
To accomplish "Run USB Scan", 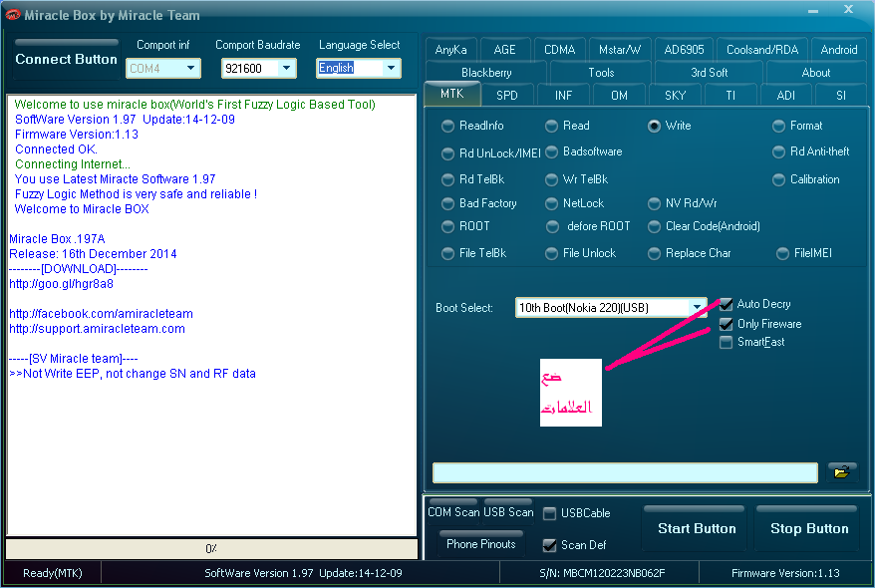I will point(508,511).
